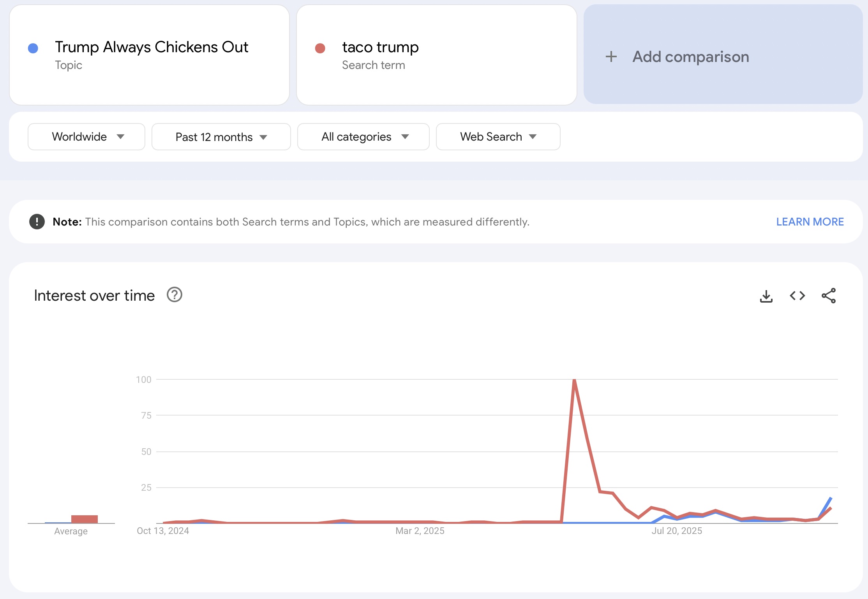868x599 pixels.
Task: Expand the Web Search type dropdown
Action: pyautogui.click(x=498, y=137)
